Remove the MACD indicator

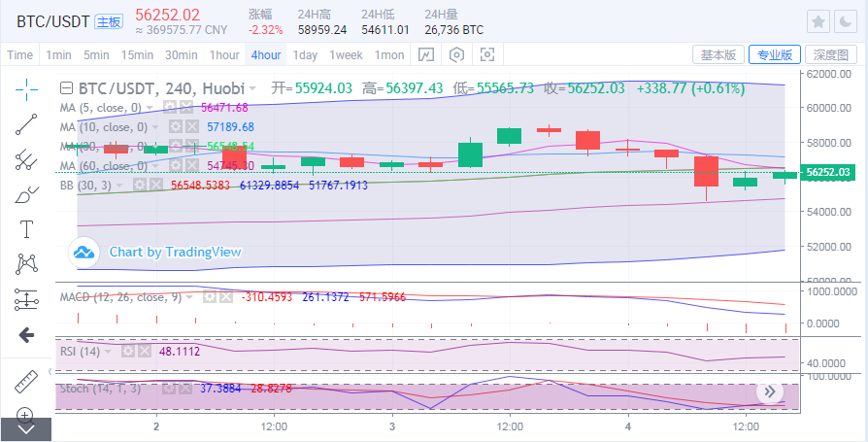coord(226,297)
